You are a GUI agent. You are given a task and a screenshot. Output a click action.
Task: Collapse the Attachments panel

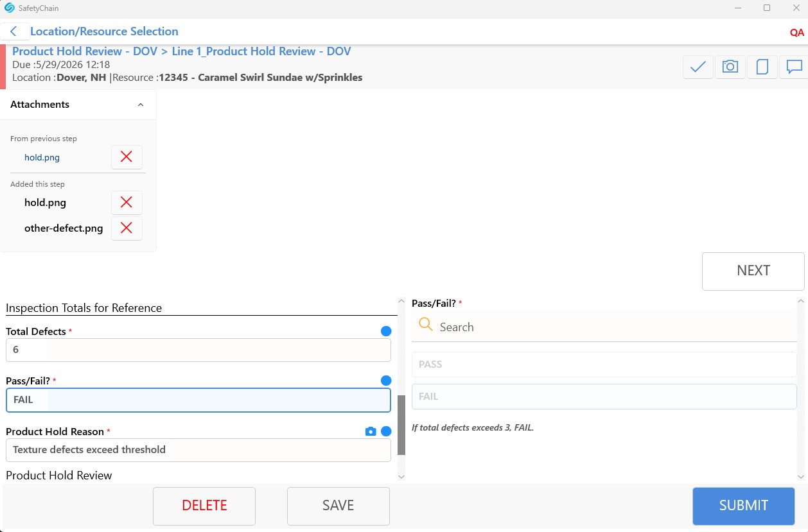click(x=141, y=105)
